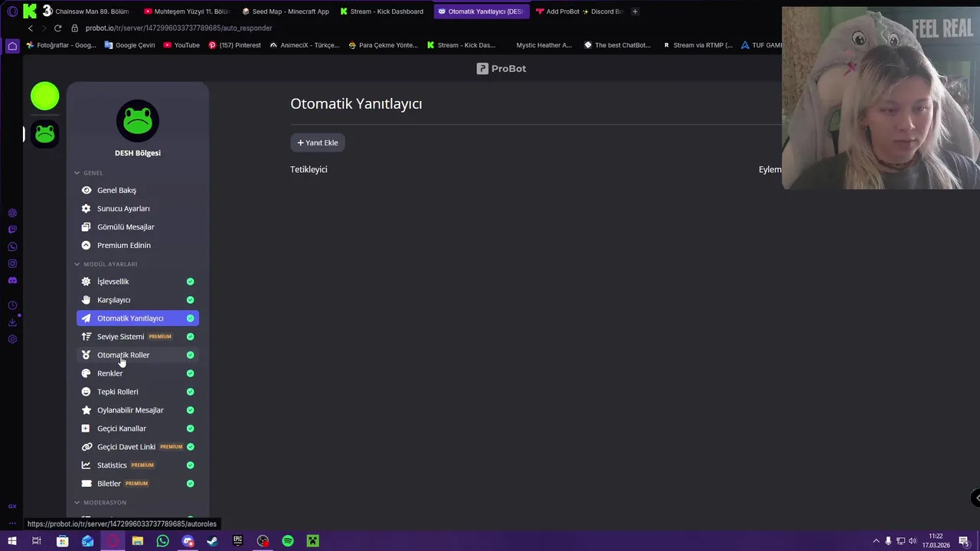Toggle the Karşılayıcı module status check
Screen dimensions: 980x551
tap(190, 300)
